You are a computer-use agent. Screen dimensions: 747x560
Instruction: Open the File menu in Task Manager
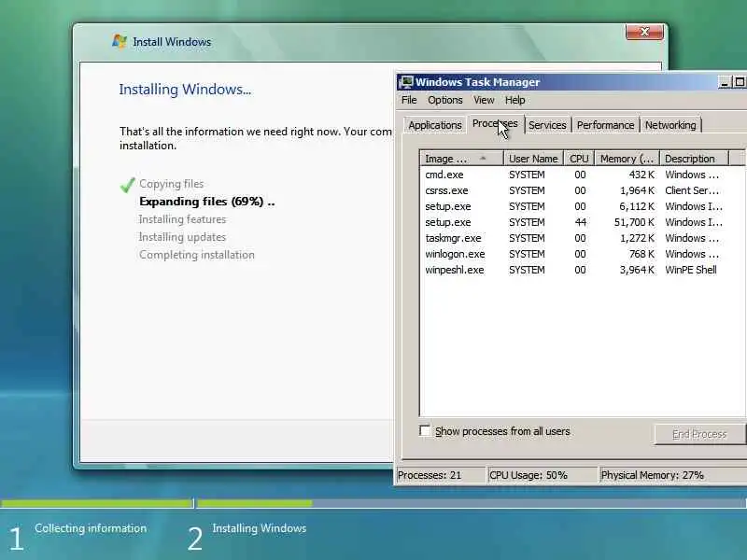[x=409, y=100]
